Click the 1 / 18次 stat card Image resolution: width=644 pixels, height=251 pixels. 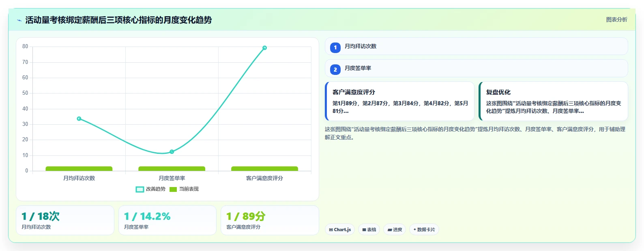65,220
